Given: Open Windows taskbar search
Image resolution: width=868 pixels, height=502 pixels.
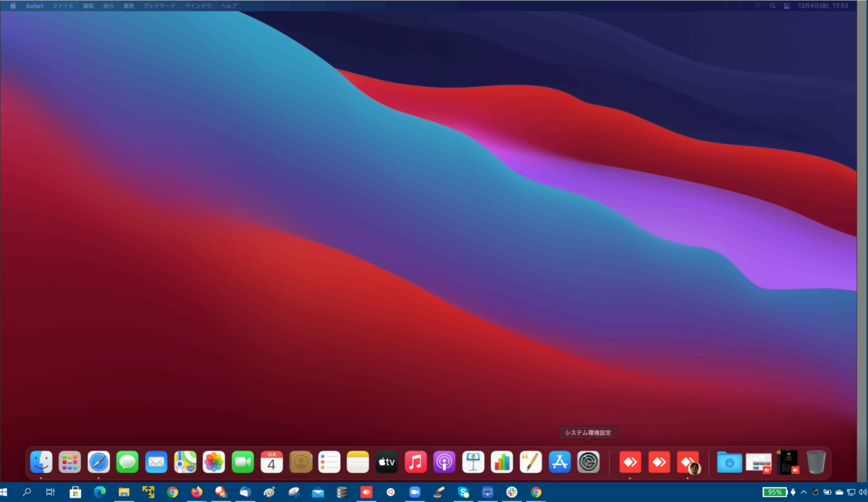Looking at the screenshot, I should 27,493.
